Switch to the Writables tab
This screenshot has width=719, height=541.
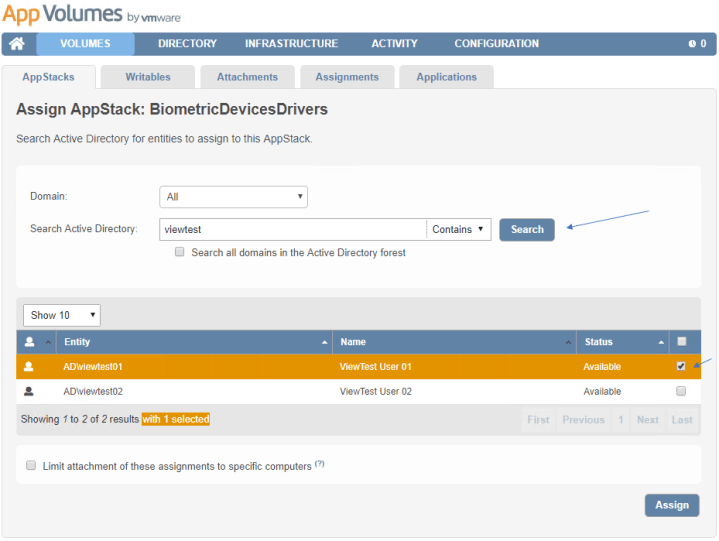[x=148, y=77]
